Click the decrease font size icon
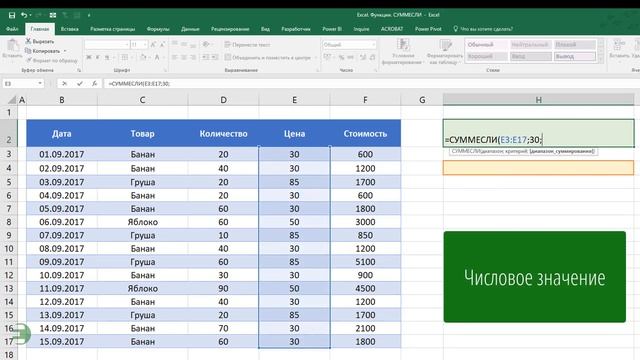This screenshot has width=640, height=360. [162, 44]
